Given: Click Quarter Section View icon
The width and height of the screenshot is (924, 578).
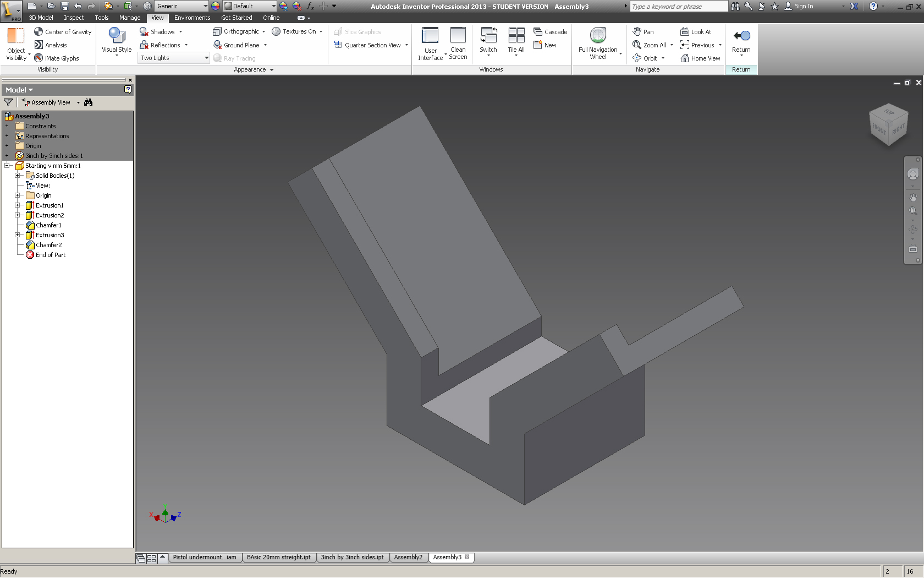Looking at the screenshot, I should (338, 45).
